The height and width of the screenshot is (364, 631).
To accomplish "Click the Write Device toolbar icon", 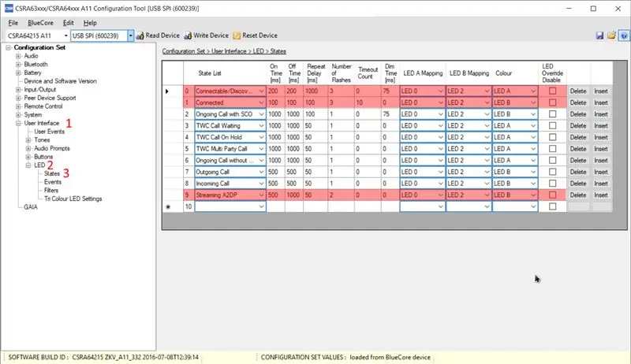I will click(x=188, y=35).
